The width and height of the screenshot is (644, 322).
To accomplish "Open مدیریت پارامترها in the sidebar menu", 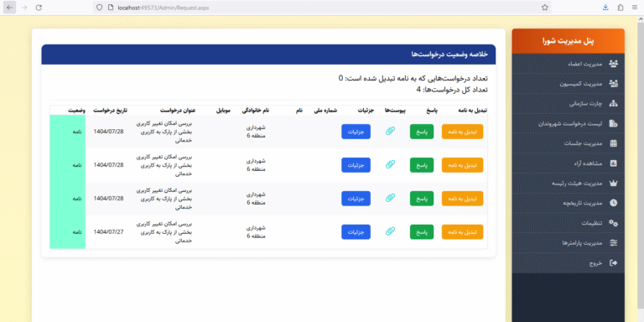I will coord(569,242).
